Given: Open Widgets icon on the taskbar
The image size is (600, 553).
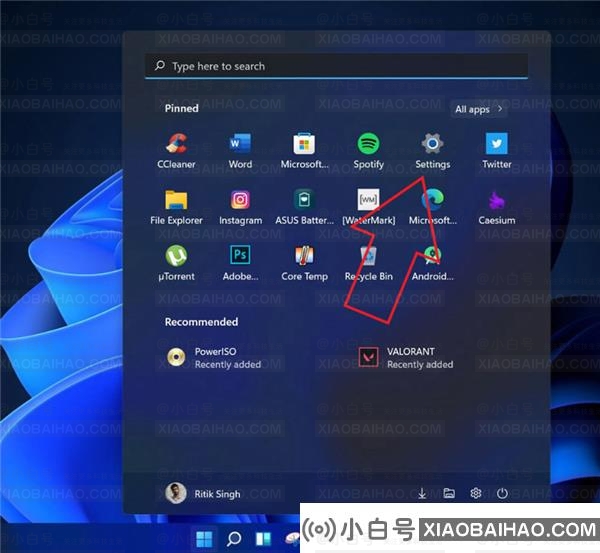Looking at the screenshot, I should (x=263, y=539).
